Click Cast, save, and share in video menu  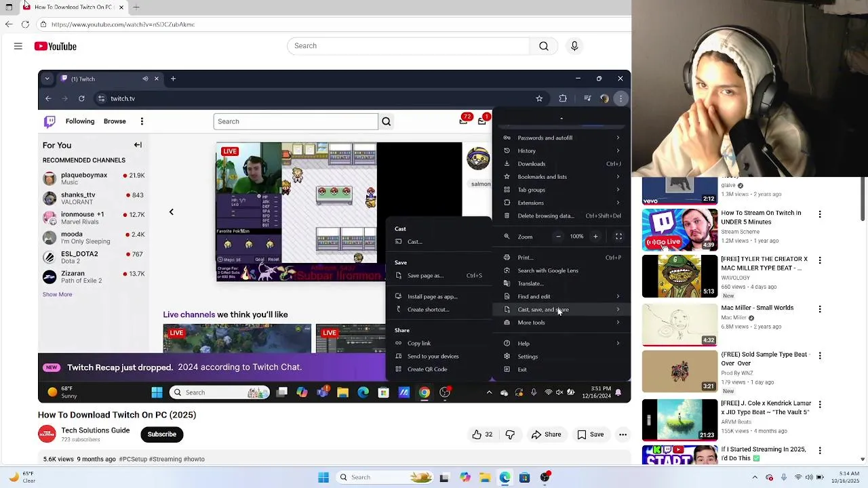561,310
